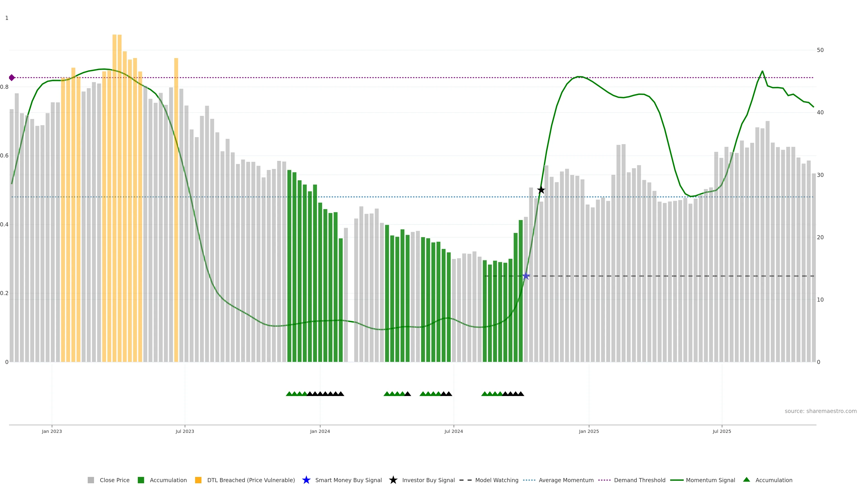Click the Jul 2025 axis label
Image resolution: width=868 pixels, height=488 pixels.
[722, 432]
